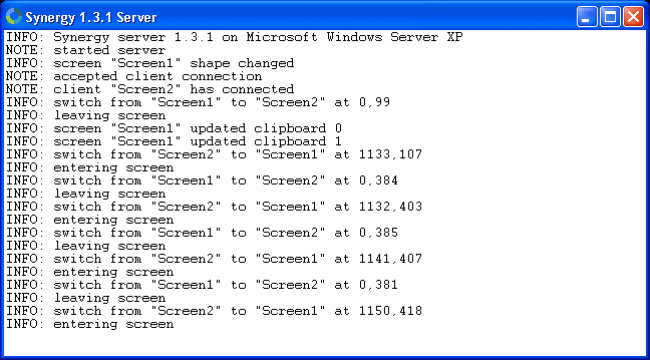Click the 'started server' log line
The image size is (650, 360).
coord(86,50)
